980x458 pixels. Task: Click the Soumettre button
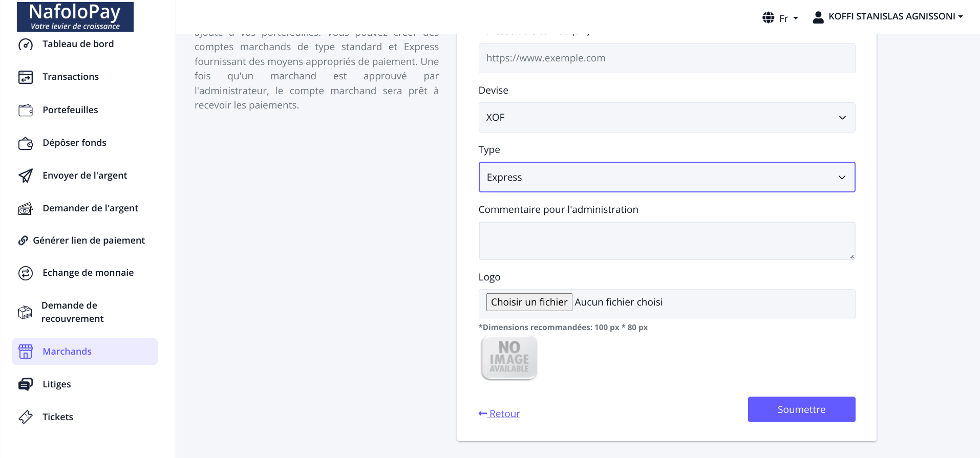(x=801, y=409)
